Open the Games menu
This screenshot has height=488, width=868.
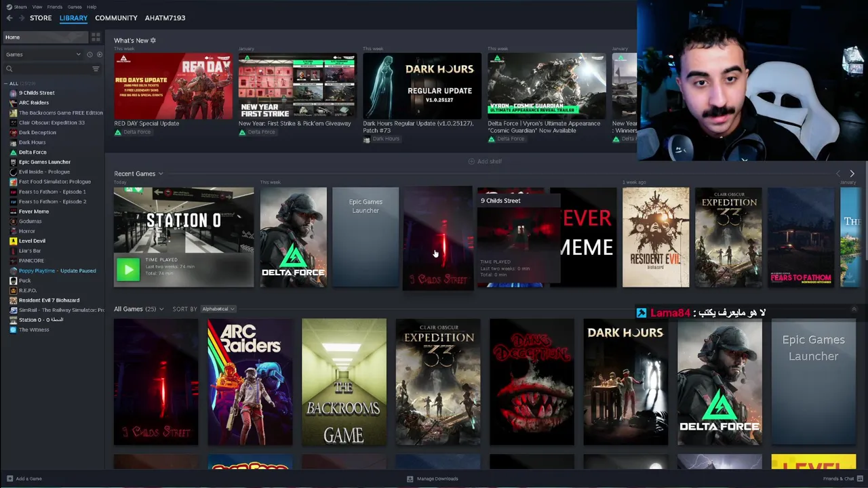(75, 7)
